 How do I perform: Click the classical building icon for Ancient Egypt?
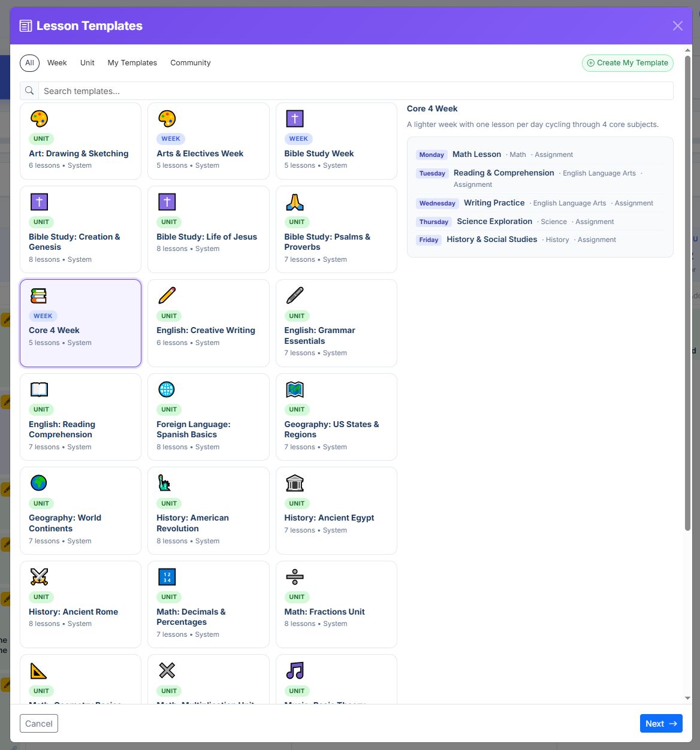pos(294,483)
